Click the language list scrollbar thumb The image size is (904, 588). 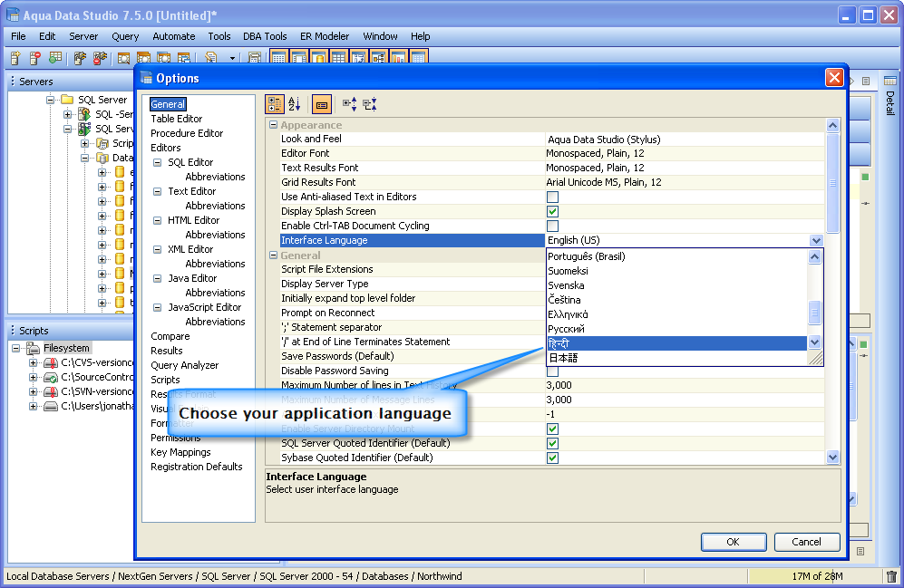click(x=814, y=313)
